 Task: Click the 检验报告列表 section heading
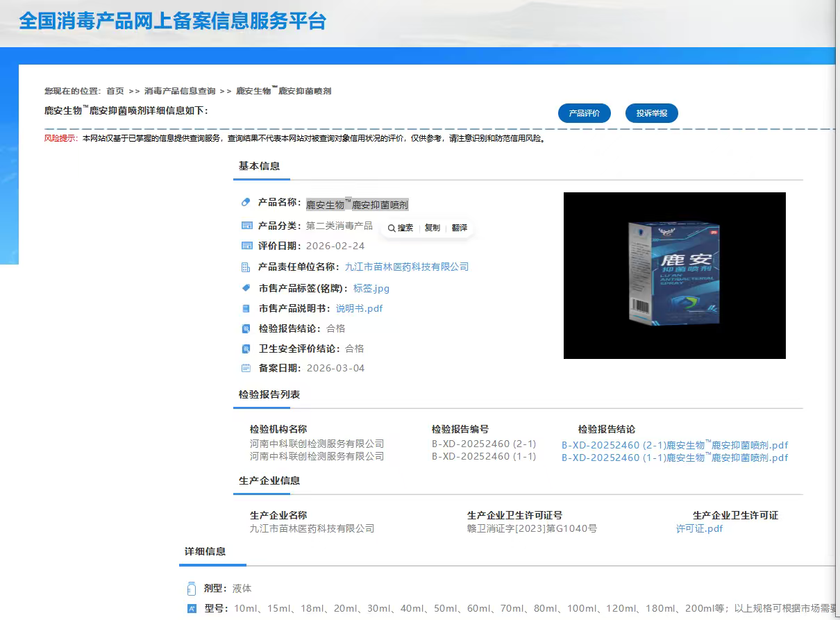point(269,394)
